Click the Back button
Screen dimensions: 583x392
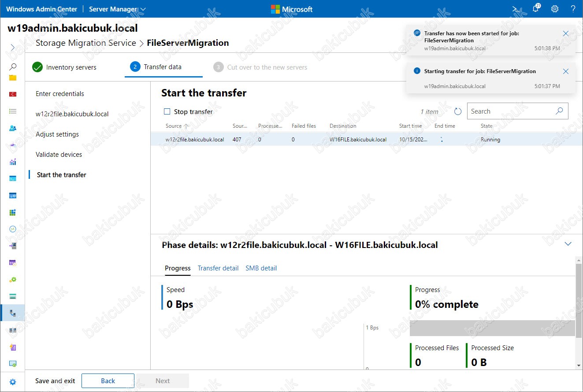coord(108,381)
